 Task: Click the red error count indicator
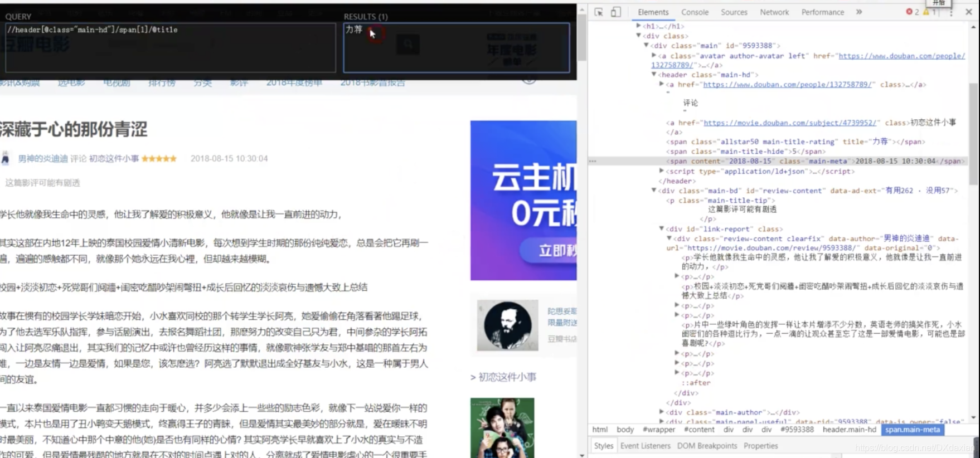[913, 12]
